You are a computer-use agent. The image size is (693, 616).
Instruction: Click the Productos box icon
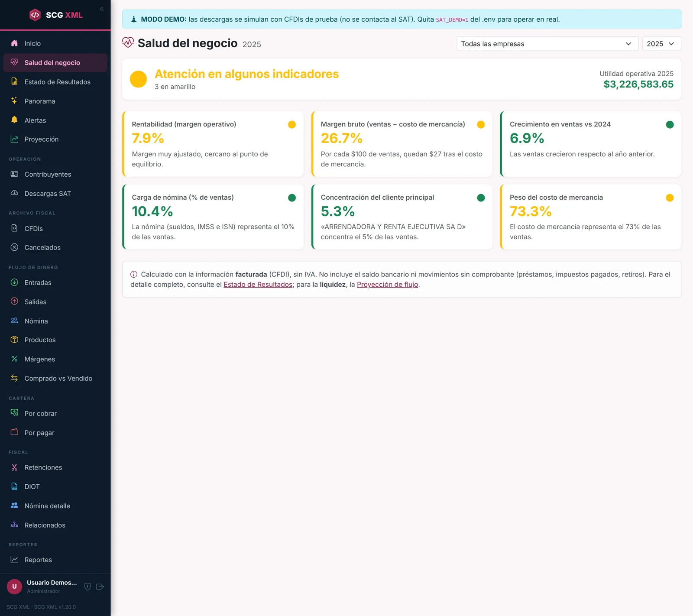click(x=14, y=340)
